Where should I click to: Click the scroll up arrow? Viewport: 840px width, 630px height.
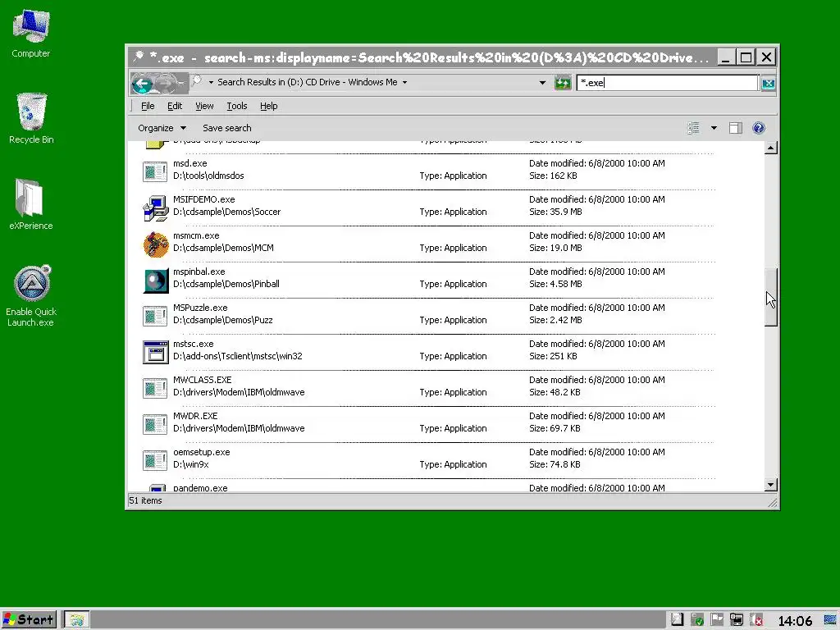pos(771,148)
